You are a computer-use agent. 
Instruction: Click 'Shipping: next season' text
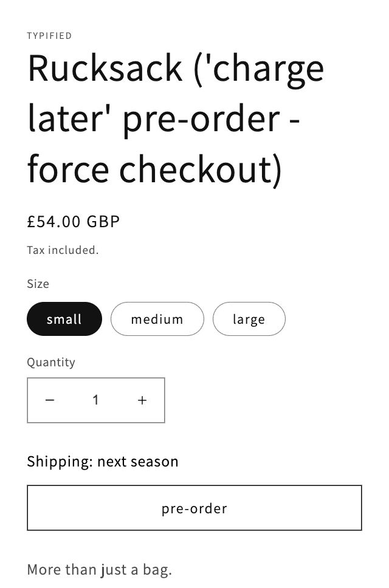click(x=103, y=462)
